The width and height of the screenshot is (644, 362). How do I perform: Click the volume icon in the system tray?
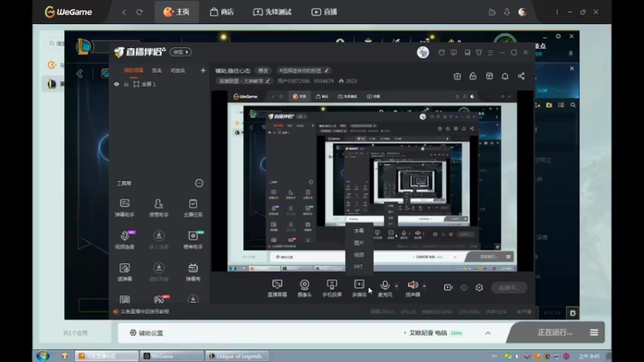518,356
